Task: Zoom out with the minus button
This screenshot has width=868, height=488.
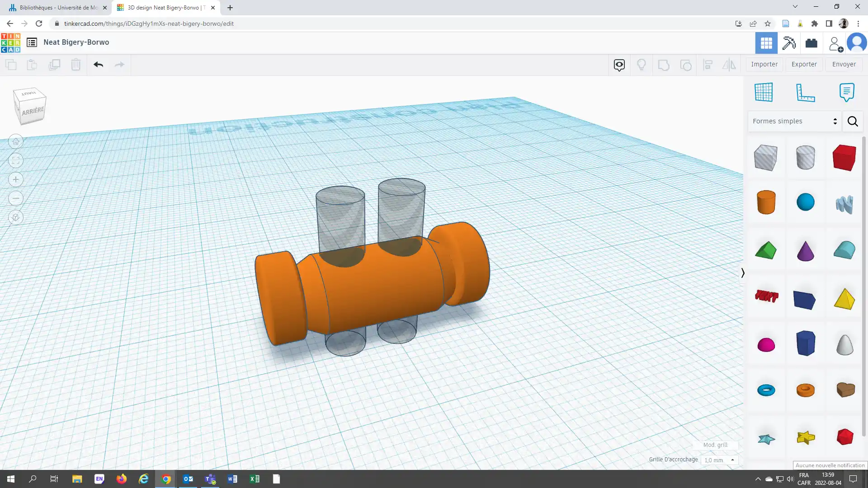Action: click(16, 198)
